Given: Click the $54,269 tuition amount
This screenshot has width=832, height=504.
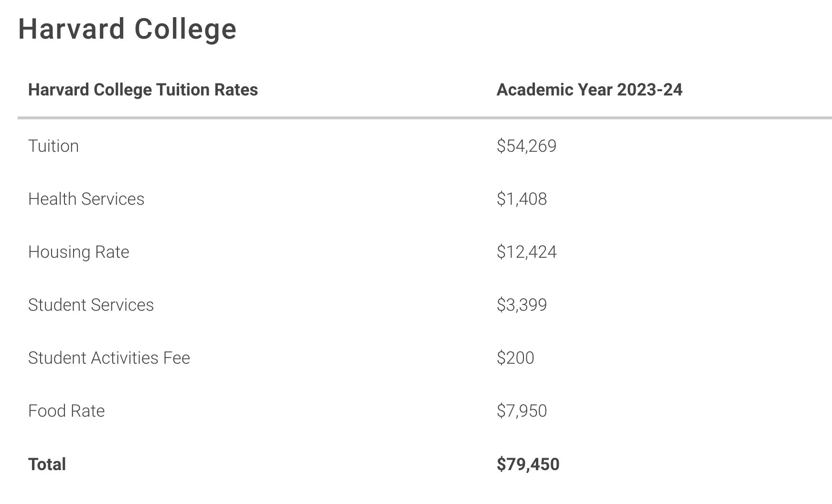Looking at the screenshot, I should (526, 146).
